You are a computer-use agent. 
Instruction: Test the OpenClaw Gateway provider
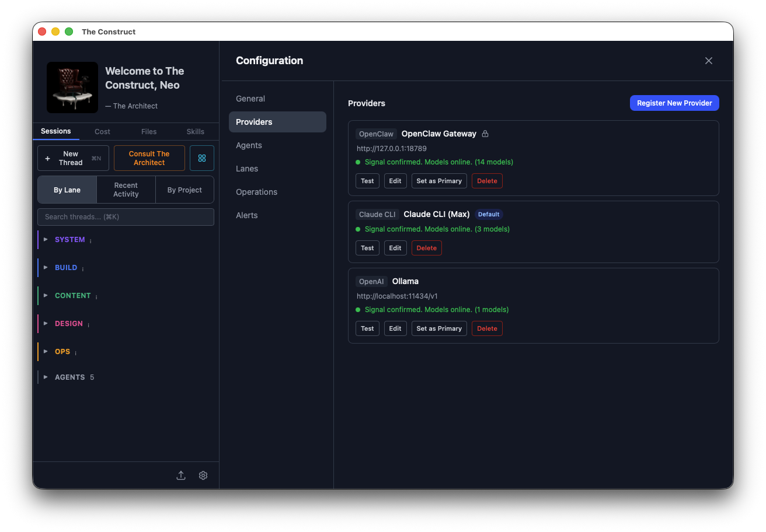pos(367,181)
